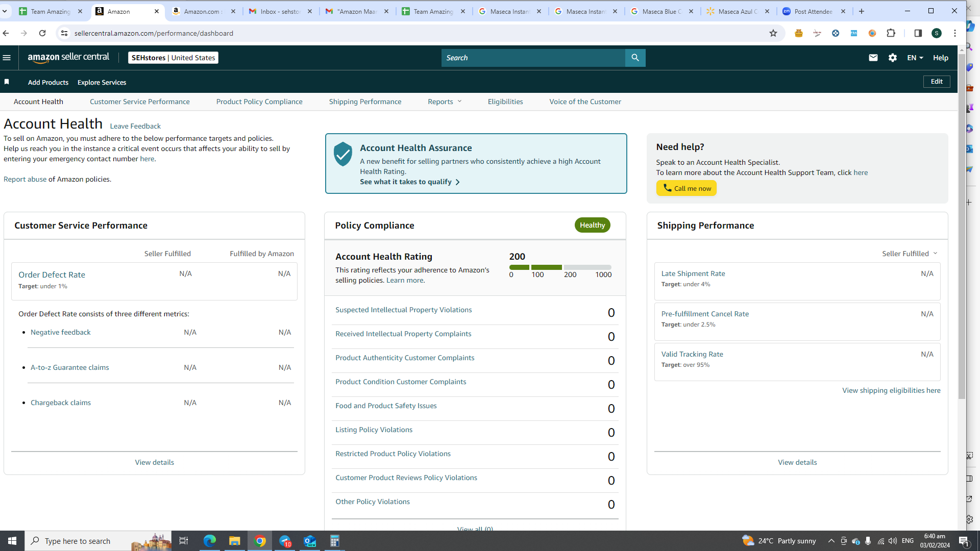Open a new browser tab
The width and height of the screenshot is (980, 551).
coord(862,11)
